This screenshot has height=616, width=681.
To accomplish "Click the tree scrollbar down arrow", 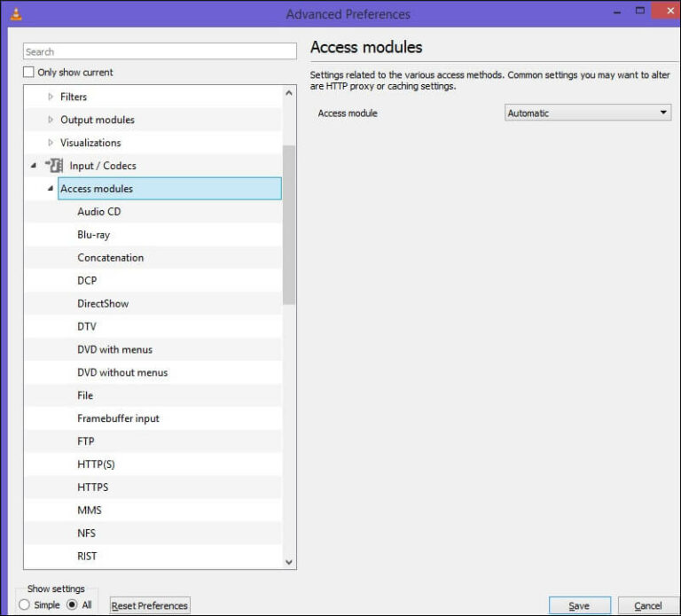I will (288, 561).
